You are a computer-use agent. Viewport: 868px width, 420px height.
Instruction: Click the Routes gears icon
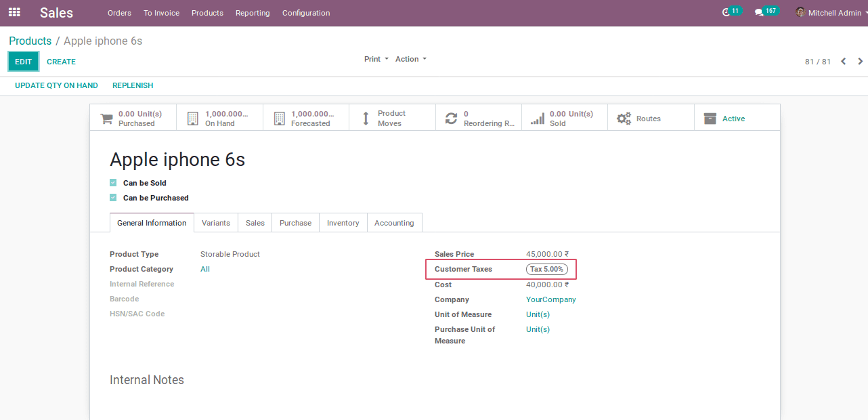[x=624, y=119]
